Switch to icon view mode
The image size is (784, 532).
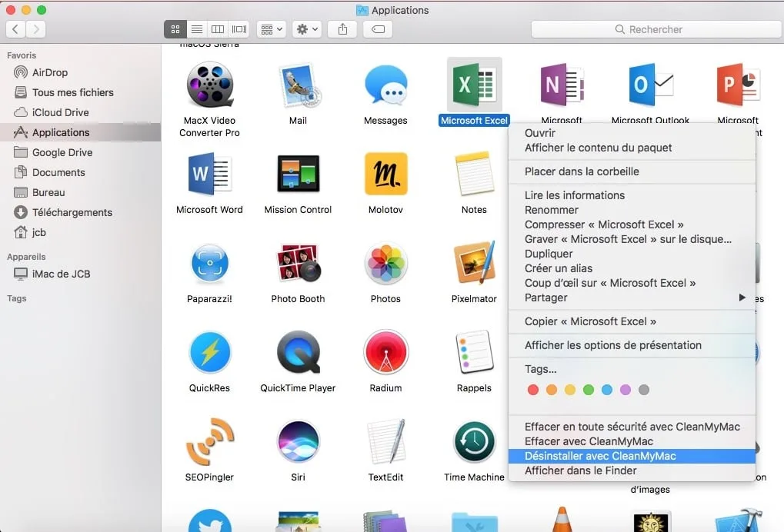(175, 29)
